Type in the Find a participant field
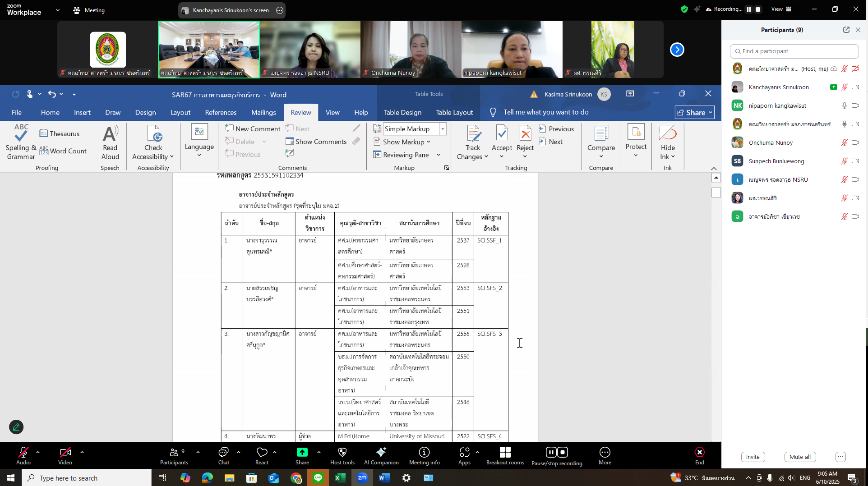 [x=794, y=51]
